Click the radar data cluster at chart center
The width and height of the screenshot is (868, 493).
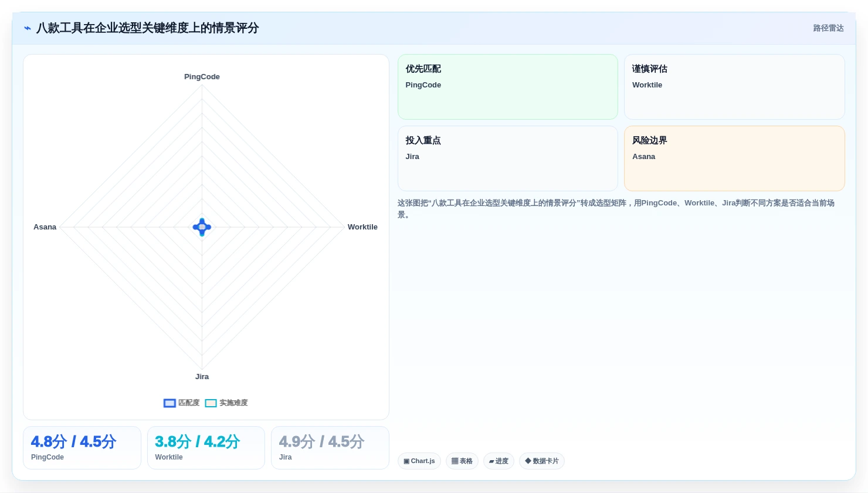(x=202, y=227)
